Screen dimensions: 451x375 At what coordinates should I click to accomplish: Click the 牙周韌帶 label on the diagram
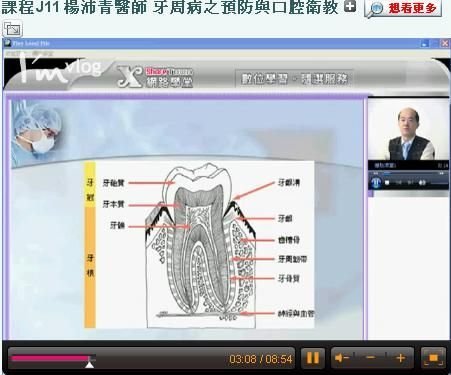click(x=293, y=259)
